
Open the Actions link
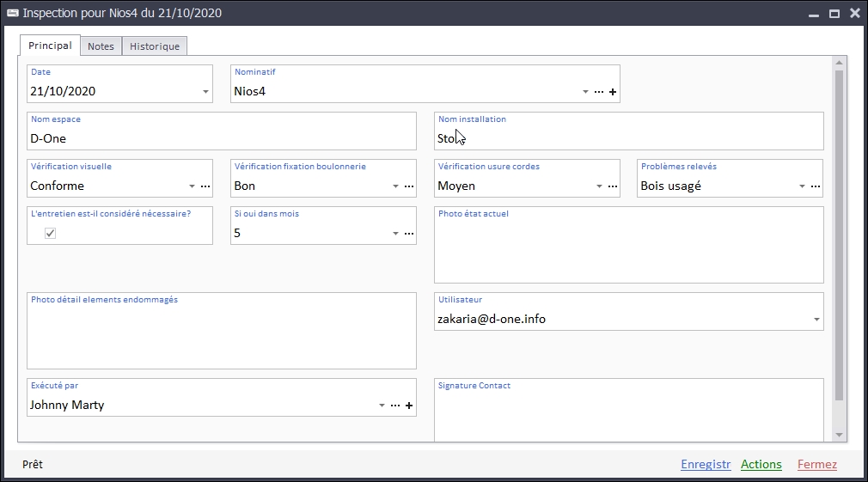point(761,465)
